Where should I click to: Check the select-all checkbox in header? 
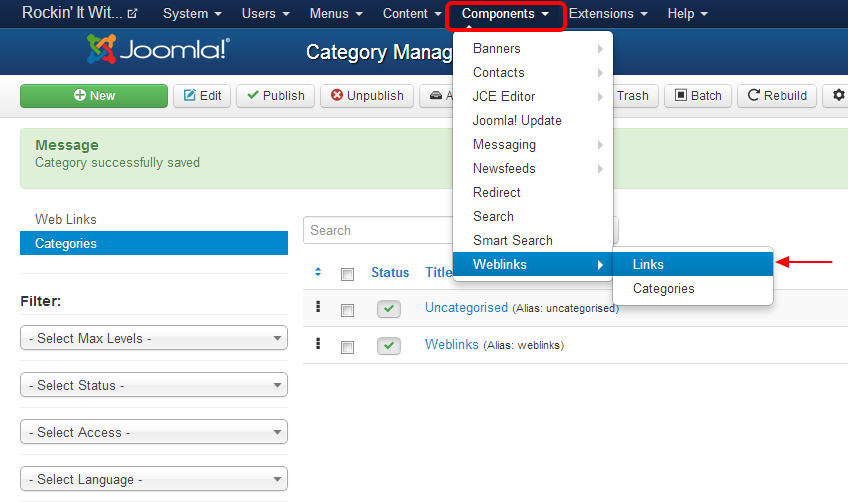[x=347, y=274]
